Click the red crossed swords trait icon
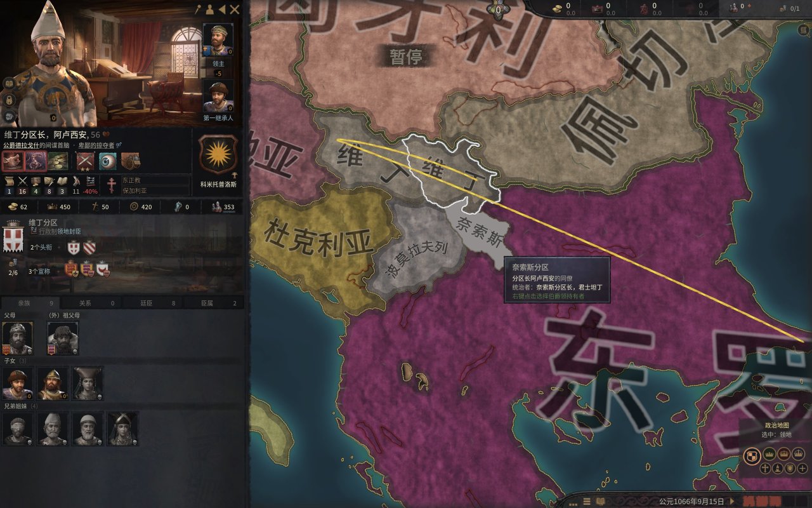 86,161
